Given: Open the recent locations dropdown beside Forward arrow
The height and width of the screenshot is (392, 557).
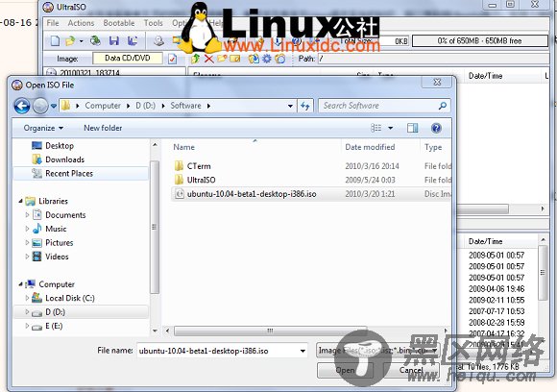Looking at the screenshot, I should pos(54,106).
